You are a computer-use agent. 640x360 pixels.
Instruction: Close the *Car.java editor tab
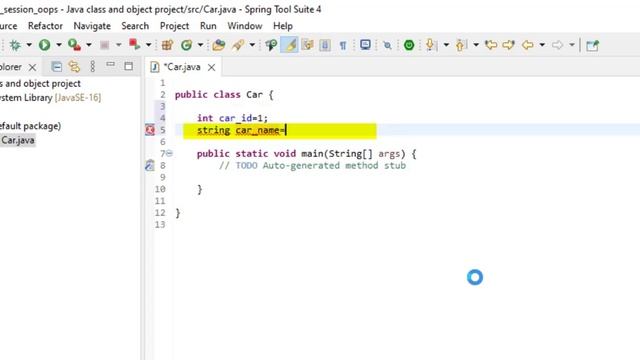tap(211, 67)
